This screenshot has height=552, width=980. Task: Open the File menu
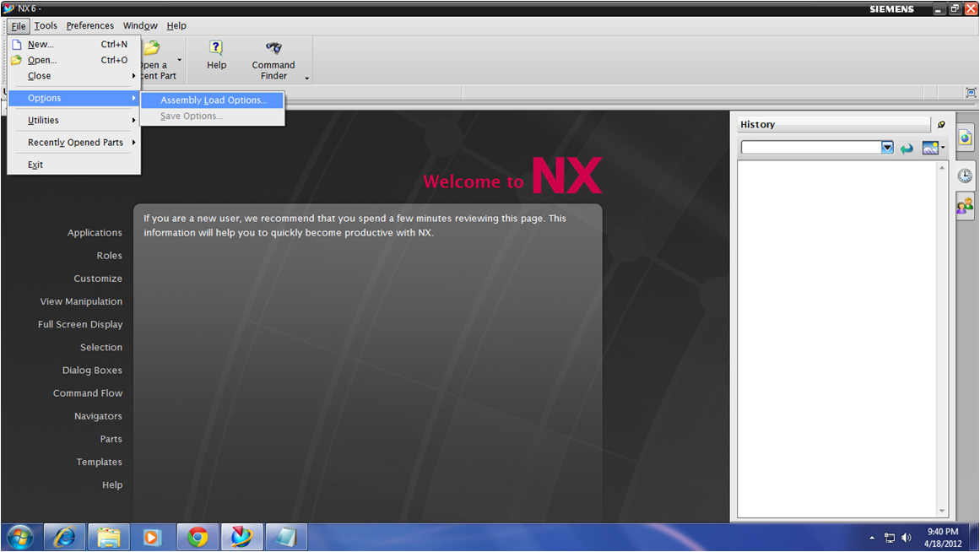click(18, 25)
